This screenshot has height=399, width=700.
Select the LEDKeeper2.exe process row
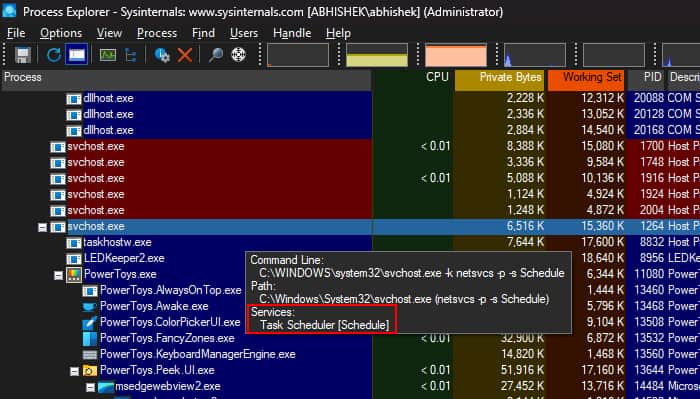(350, 259)
